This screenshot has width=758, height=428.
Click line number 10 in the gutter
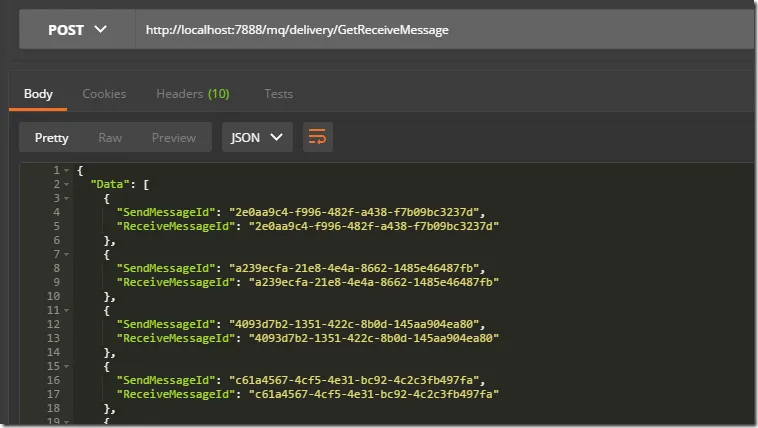(x=54, y=296)
